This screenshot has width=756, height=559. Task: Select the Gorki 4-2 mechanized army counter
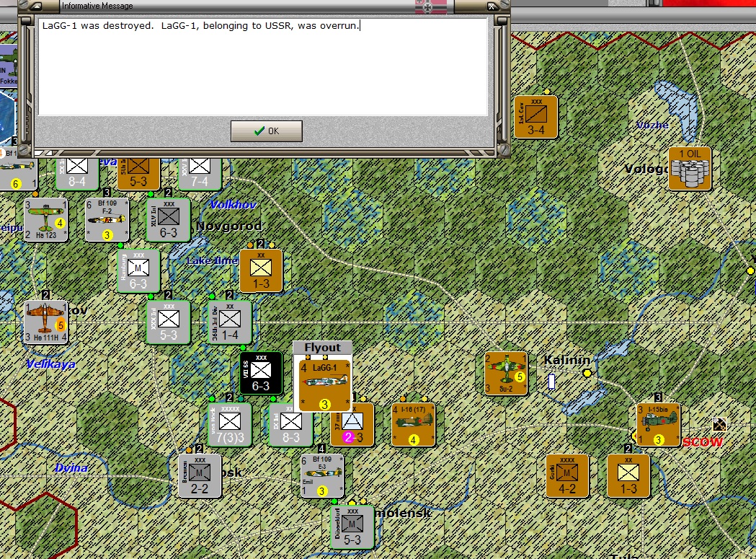click(x=567, y=475)
